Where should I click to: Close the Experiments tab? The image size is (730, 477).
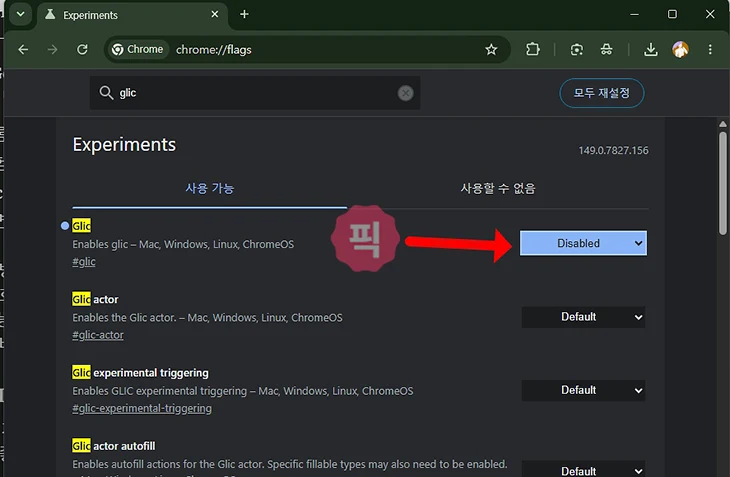coord(215,14)
